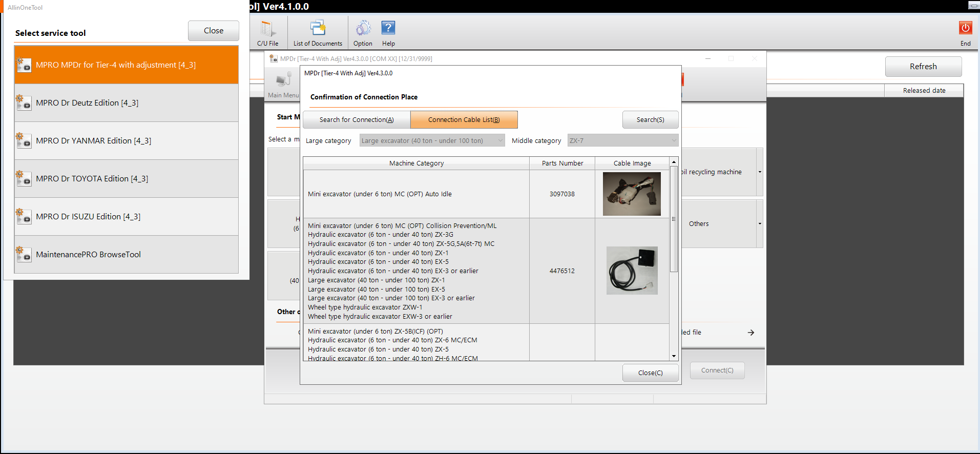Click icon beside MaintenancePRO BrowseTool
This screenshot has height=454, width=980.
[24, 255]
